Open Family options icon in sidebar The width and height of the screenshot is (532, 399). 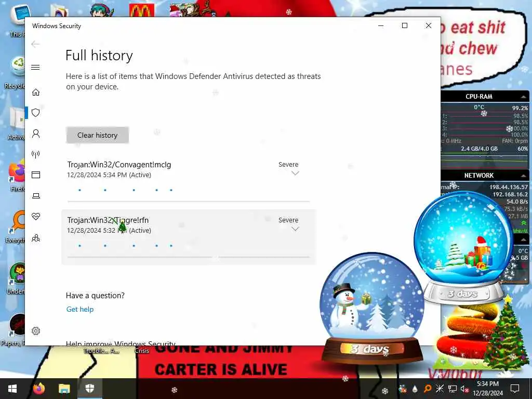click(36, 238)
